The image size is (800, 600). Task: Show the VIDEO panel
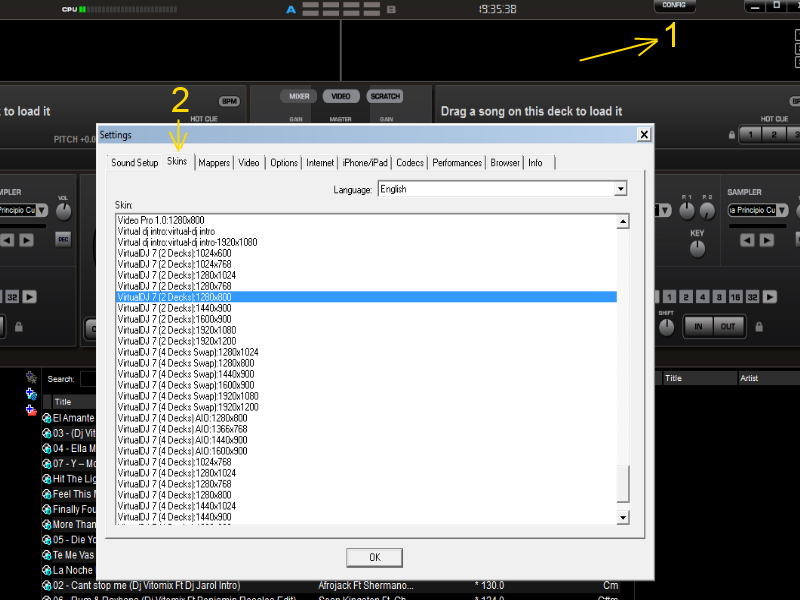(x=341, y=96)
